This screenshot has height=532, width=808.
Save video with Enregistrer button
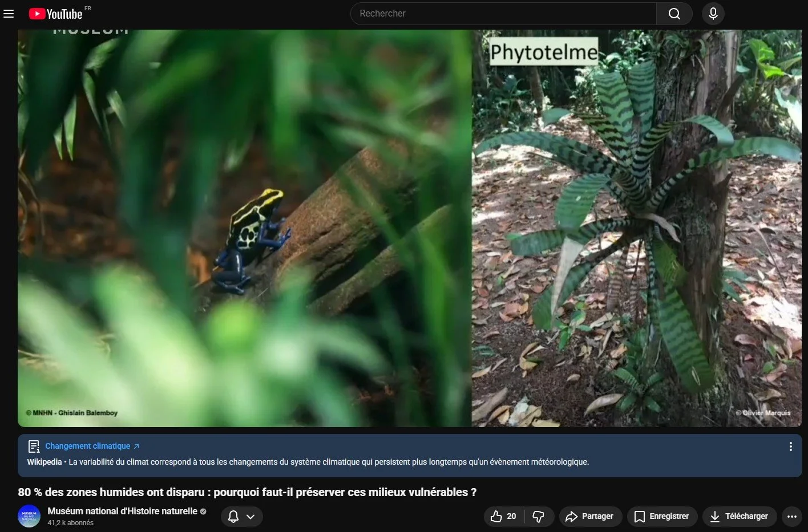pos(662,517)
